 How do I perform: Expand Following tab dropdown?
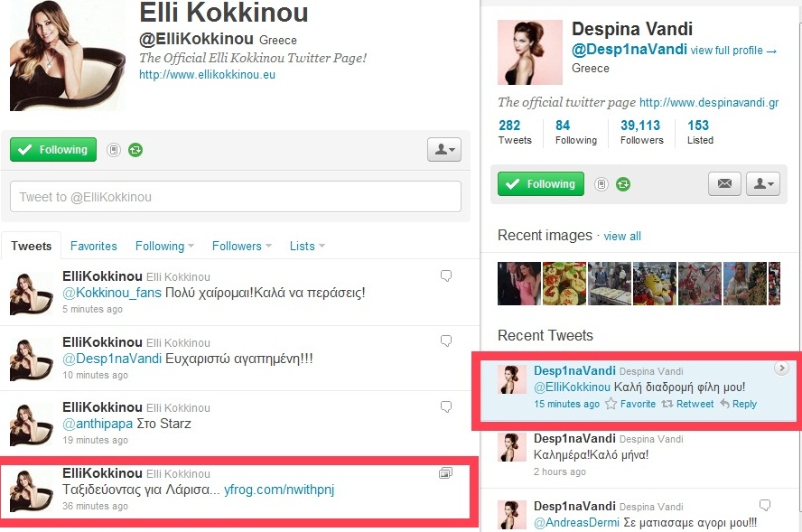pyautogui.click(x=164, y=246)
